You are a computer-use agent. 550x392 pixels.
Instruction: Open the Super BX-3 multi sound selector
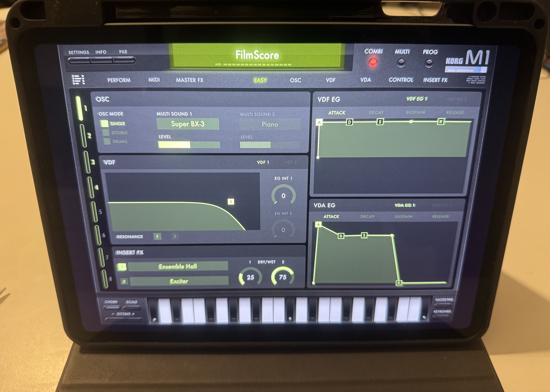[x=188, y=124]
